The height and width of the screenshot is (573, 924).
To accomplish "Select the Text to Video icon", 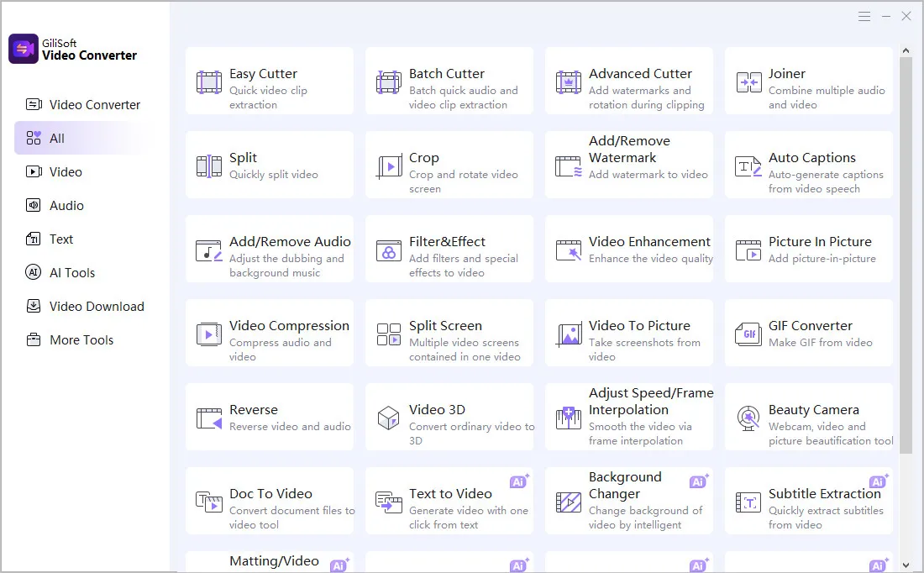I will click(x=389, y=502).
